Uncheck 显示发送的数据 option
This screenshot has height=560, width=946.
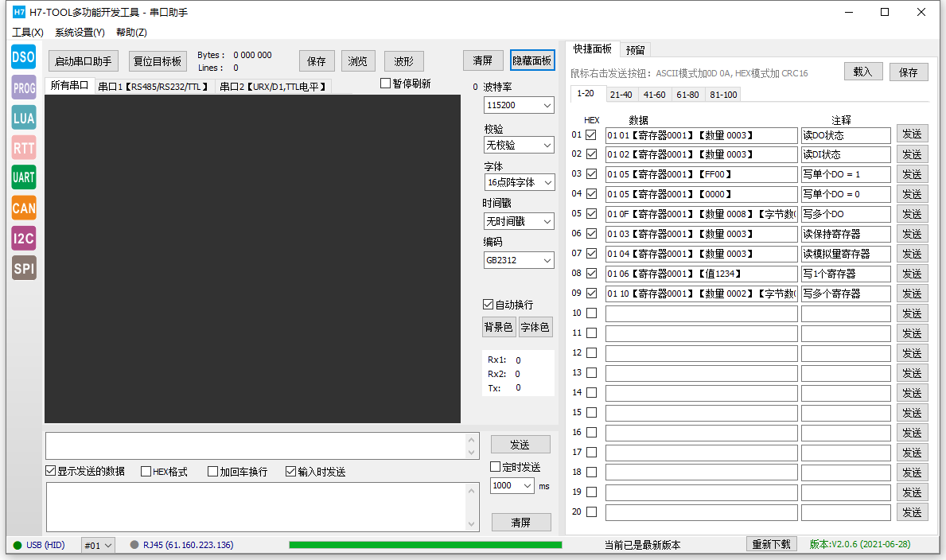[x=51, y=471]
